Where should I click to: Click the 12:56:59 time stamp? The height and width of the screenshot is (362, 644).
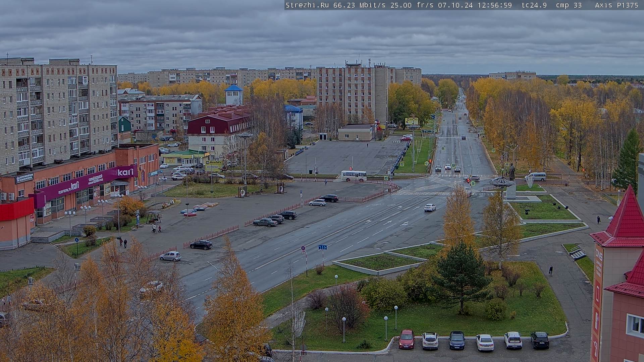point(495,5)
